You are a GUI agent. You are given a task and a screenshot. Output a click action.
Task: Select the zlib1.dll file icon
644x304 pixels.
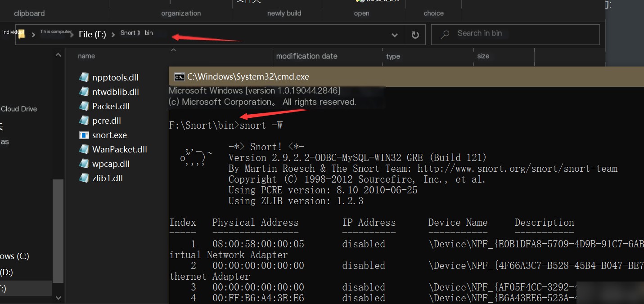[x=84, y=178]
